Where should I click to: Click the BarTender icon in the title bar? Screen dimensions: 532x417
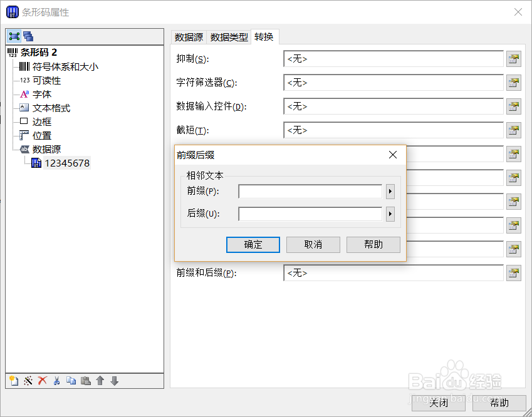(x=12, y=12)
